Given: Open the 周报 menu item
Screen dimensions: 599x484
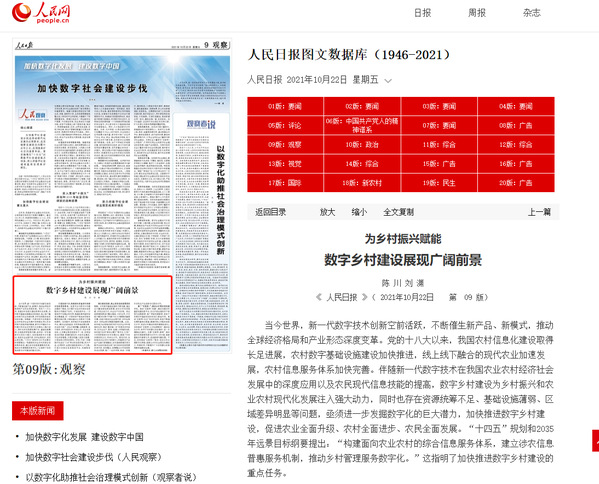Looking at the screenshot, I should coord(477,13).
